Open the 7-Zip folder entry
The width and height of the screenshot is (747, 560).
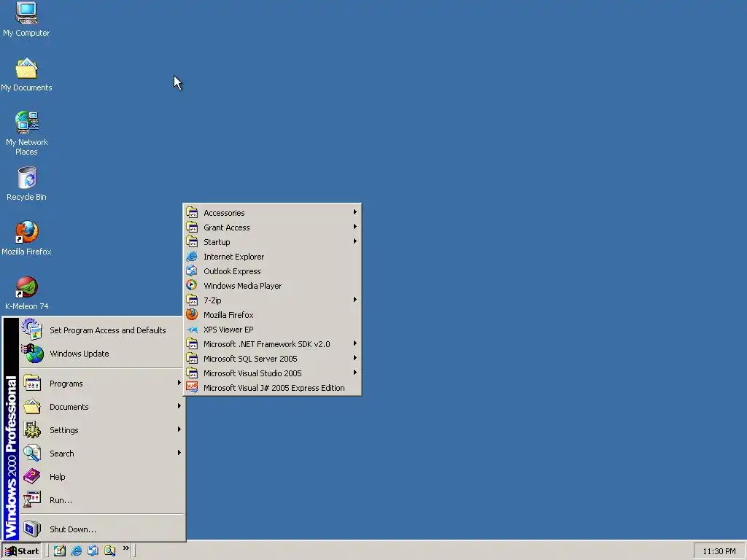(x=272, y=300)
